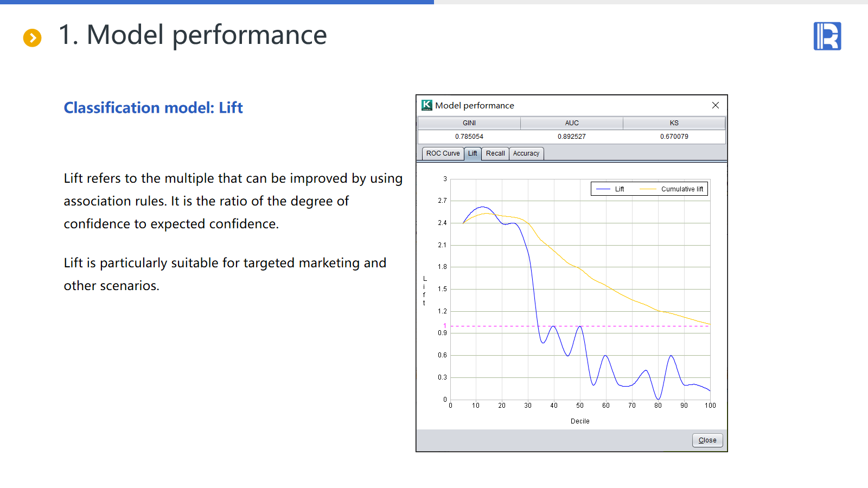Click the "Classification model: Lift" heading
868x488 pixels.
coord(153,108)
